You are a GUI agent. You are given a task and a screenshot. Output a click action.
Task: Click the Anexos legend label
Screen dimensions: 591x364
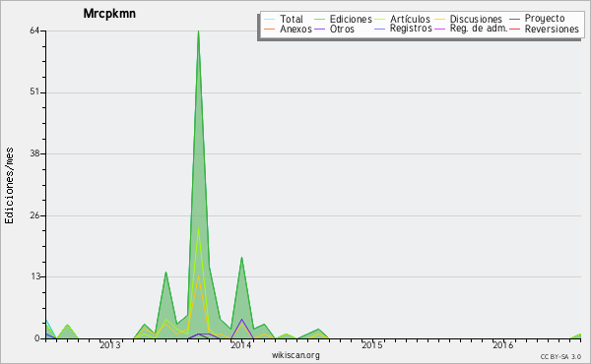(x=295, y=29)
